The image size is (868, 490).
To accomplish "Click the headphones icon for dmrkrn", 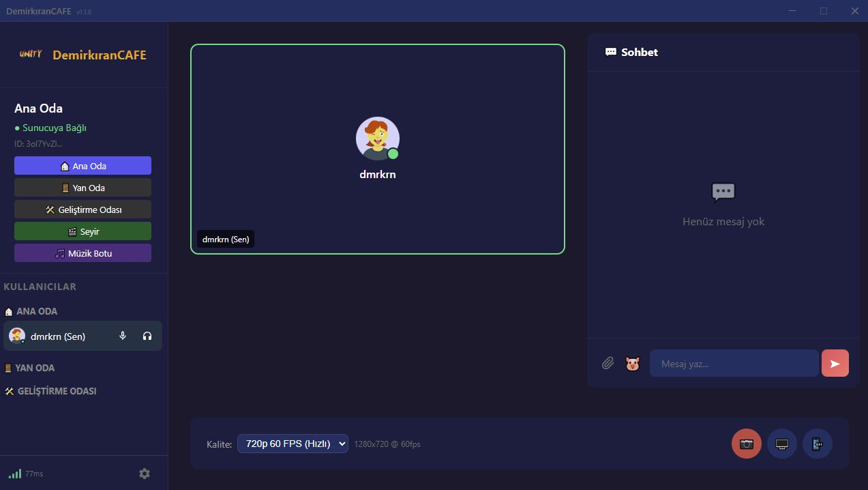I will point(147,336).
